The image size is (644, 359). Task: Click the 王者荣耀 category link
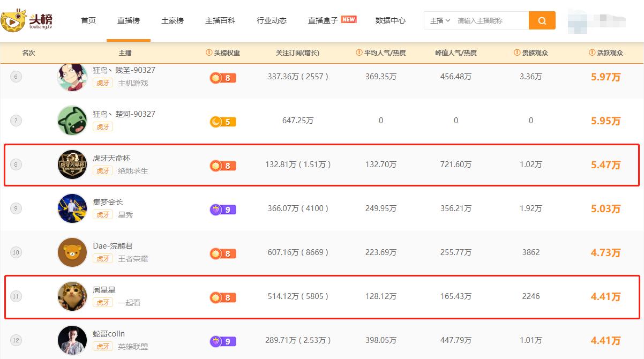coord(133,259)
